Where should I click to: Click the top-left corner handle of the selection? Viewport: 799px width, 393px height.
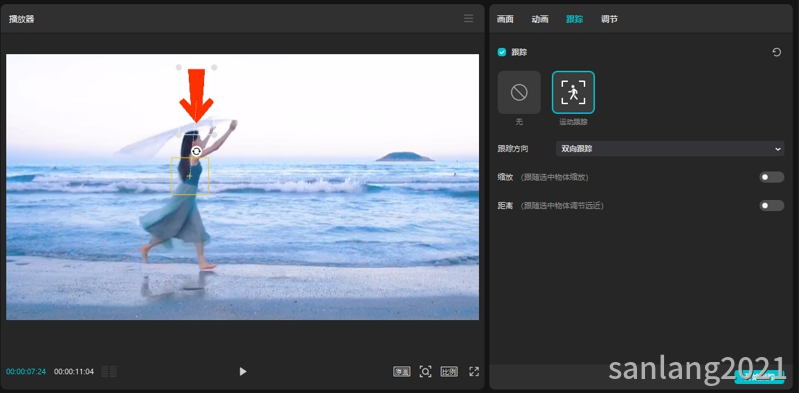pyautogui.click(x=179, y=67)
